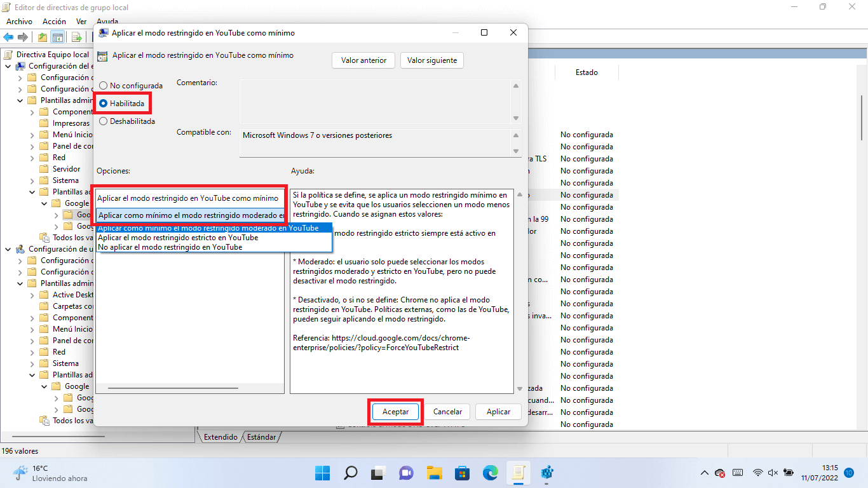The image size is (868, 488).
Task: Click the Estado column header
Action: (587, 72)
